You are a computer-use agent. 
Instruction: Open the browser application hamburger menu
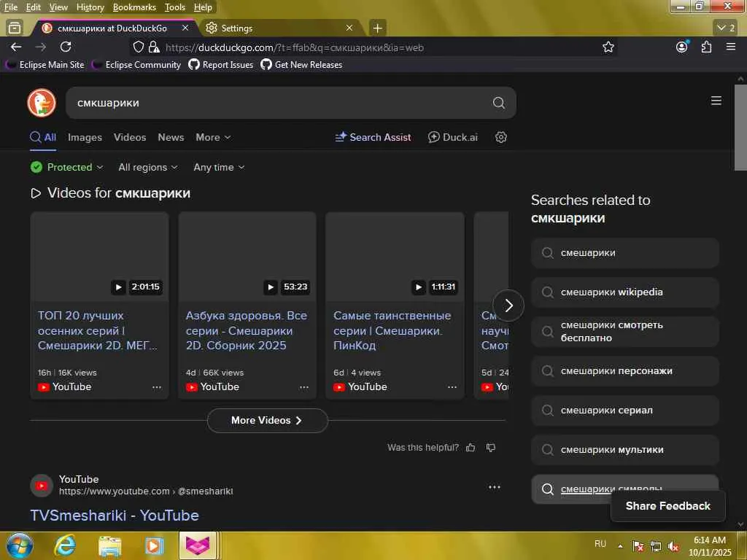pyautogui.click(x=731, y=47)
